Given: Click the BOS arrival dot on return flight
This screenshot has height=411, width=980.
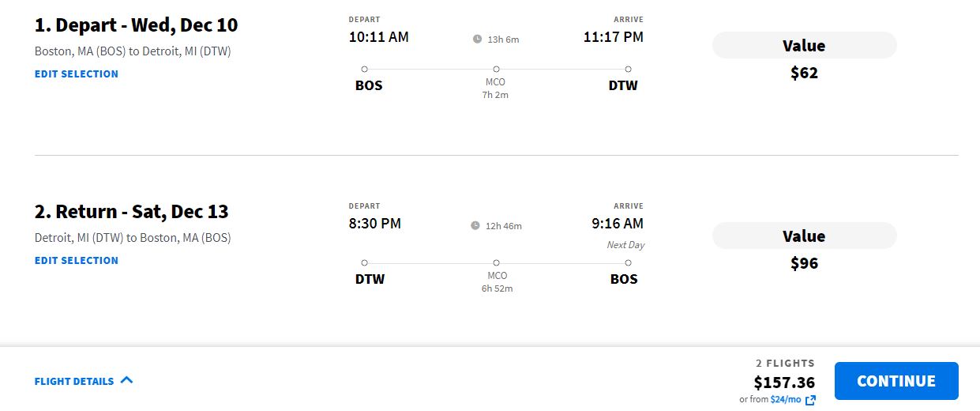Looking at the screenshot, I should pyautogui.click(x=628, y=262).
